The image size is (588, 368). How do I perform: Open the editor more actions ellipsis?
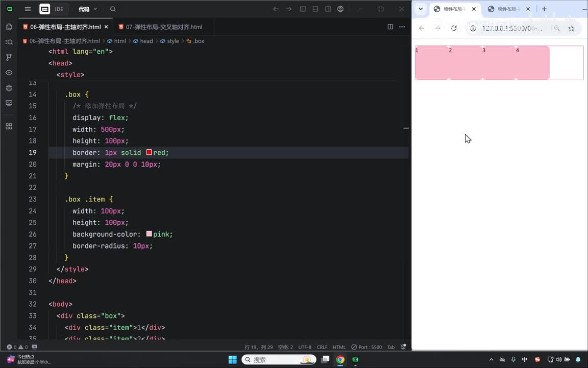pos(402,27)
